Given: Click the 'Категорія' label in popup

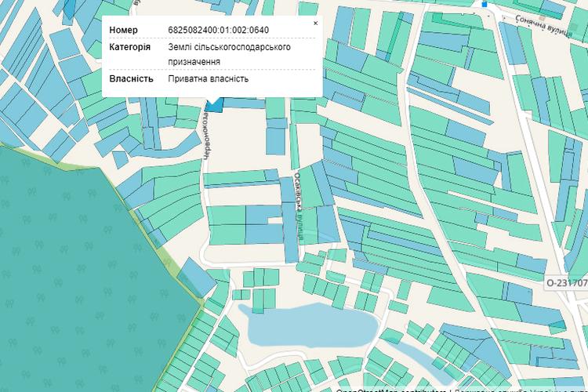Looking at the screenshot, I should [x=129, y=47].
